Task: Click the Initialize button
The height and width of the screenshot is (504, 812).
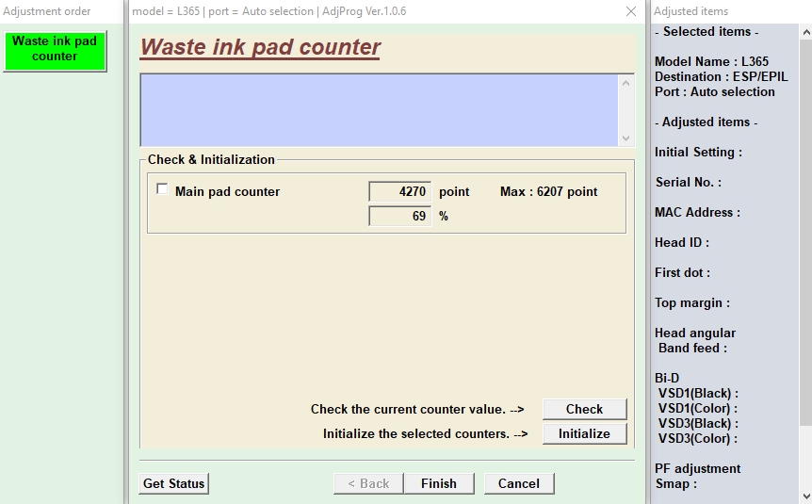Action: [x=584, y=433]
